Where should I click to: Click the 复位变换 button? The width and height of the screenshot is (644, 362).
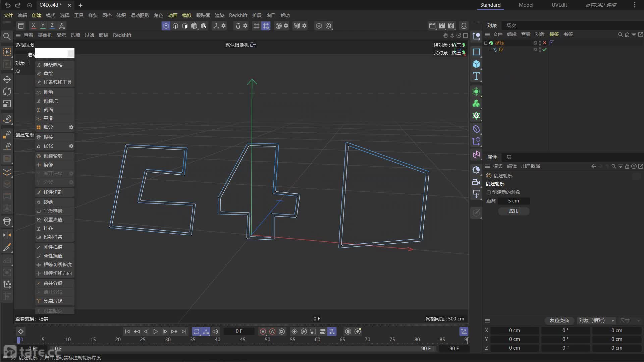(559, 320)
